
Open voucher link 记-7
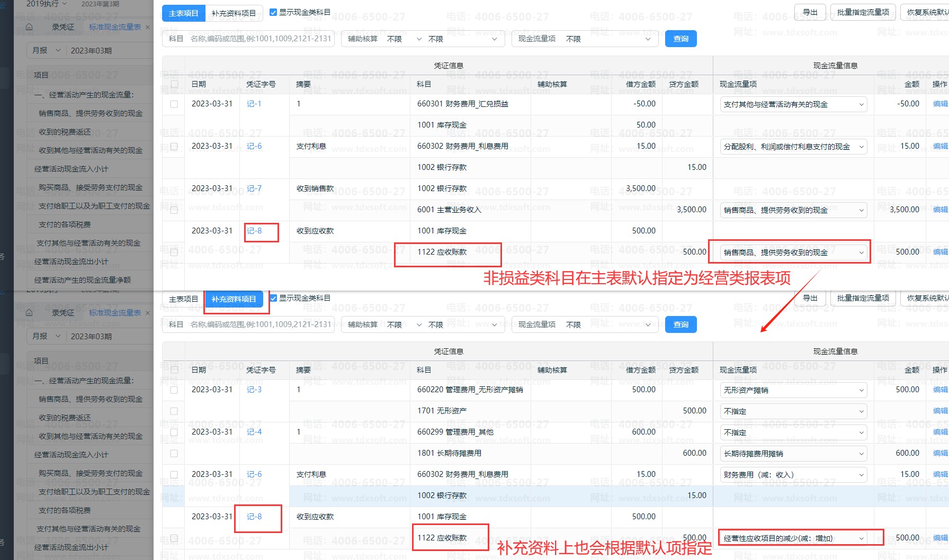tap(254, 188)
